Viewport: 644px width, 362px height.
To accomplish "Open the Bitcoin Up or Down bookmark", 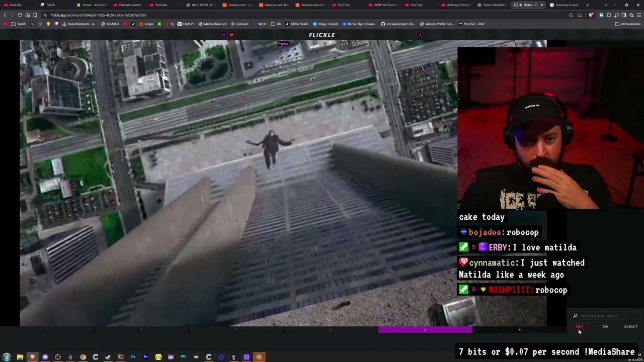I will (359, 24).
